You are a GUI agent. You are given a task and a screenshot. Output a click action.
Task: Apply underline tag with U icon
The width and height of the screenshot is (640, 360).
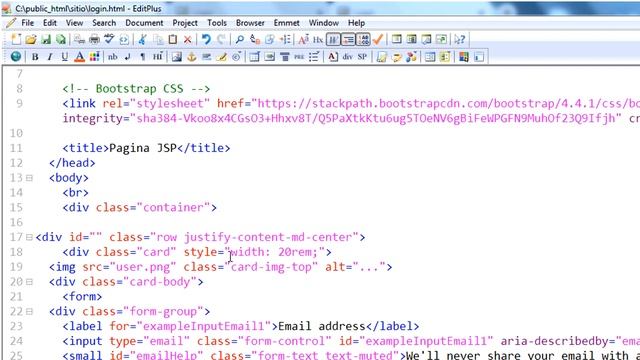[x=64, y=57]
